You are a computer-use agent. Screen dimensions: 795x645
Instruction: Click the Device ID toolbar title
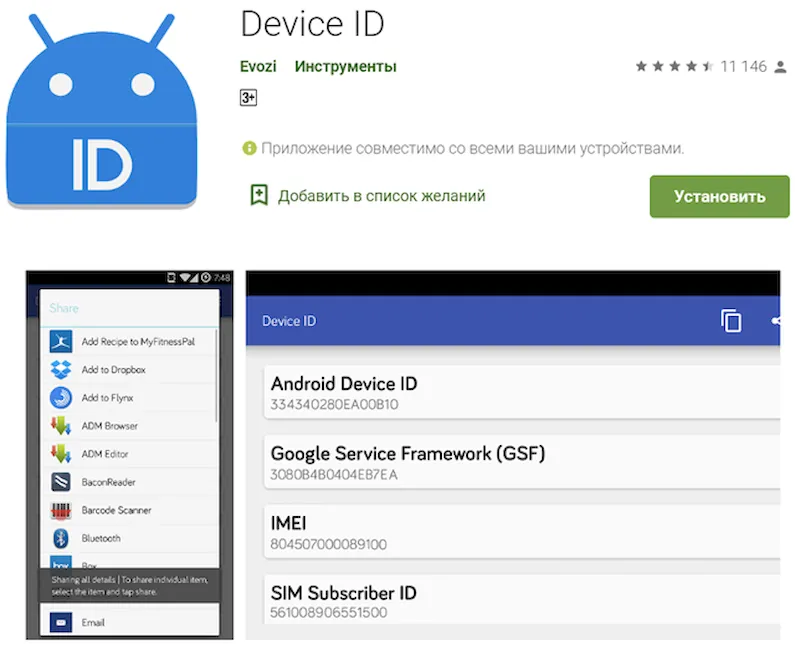pyautogui.click(x=289, y=321)
